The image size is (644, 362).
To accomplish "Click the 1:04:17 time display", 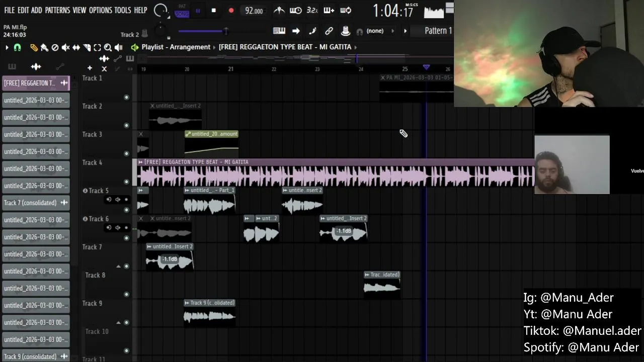I will click(393, 11).
